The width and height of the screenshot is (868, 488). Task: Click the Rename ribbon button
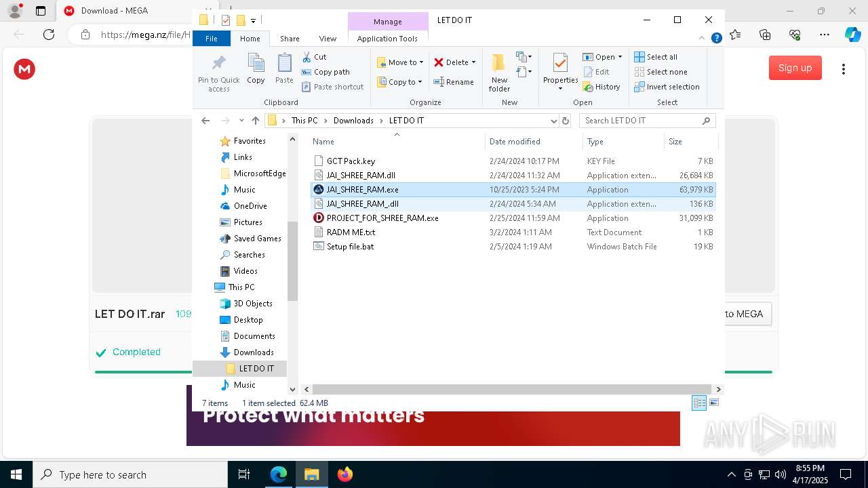454,82
